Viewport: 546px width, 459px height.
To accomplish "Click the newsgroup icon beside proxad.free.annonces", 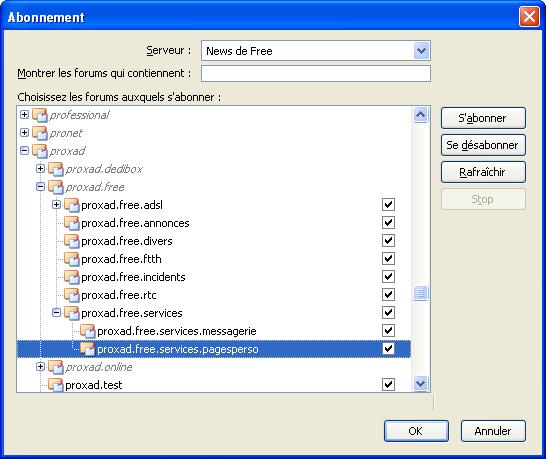I will pos(72,223).
